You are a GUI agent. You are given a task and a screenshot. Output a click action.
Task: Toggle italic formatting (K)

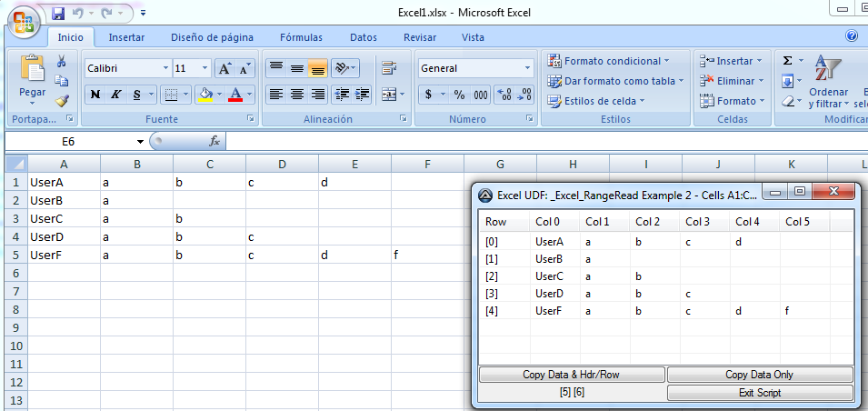click(x=115, y=95)
